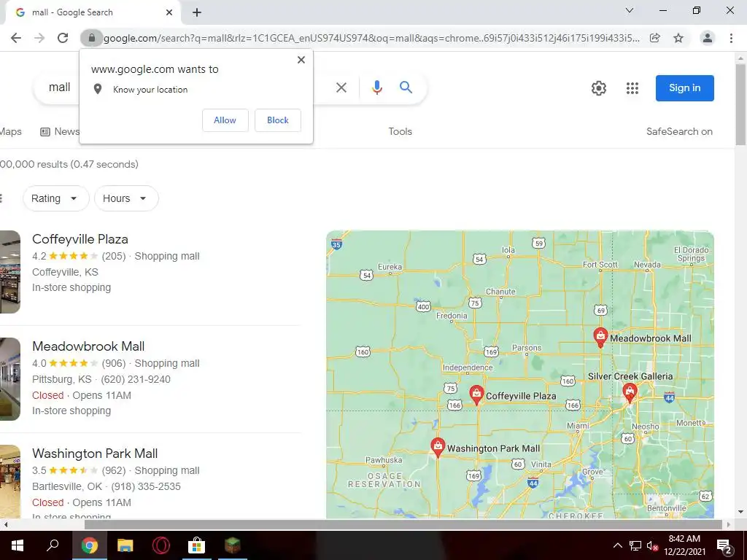Open Google quick settings gear

pos(599,88)
